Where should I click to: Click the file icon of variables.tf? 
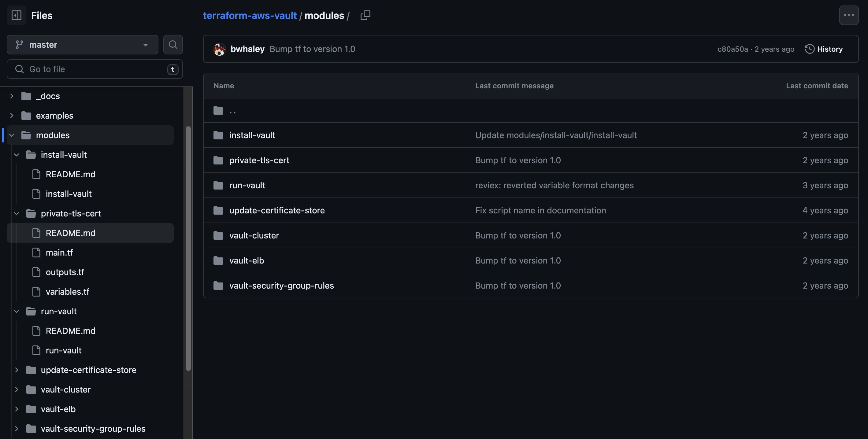click(x=36, y=292)
